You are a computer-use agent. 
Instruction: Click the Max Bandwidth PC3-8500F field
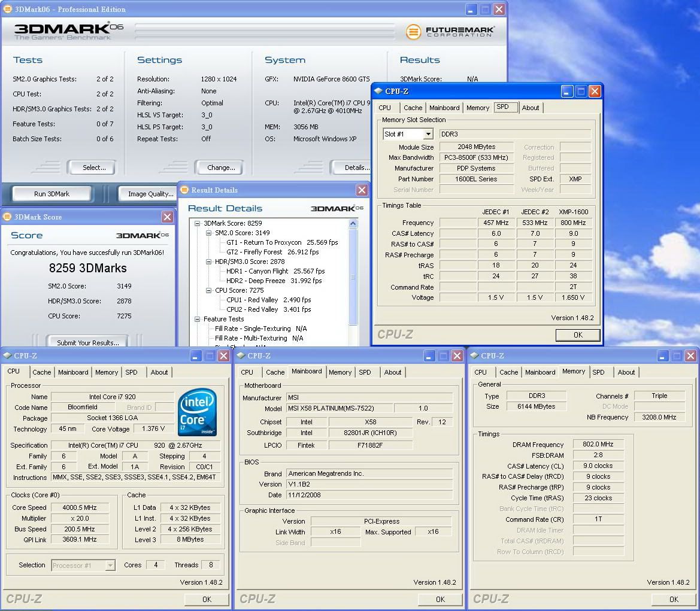[x=476, y=157]
